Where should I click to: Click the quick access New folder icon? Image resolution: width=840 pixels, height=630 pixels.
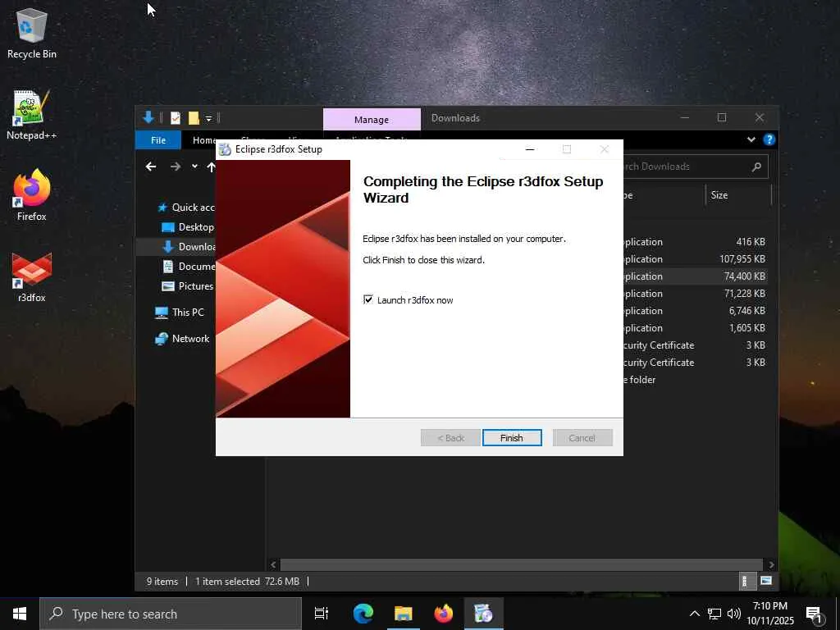(194, 118)
